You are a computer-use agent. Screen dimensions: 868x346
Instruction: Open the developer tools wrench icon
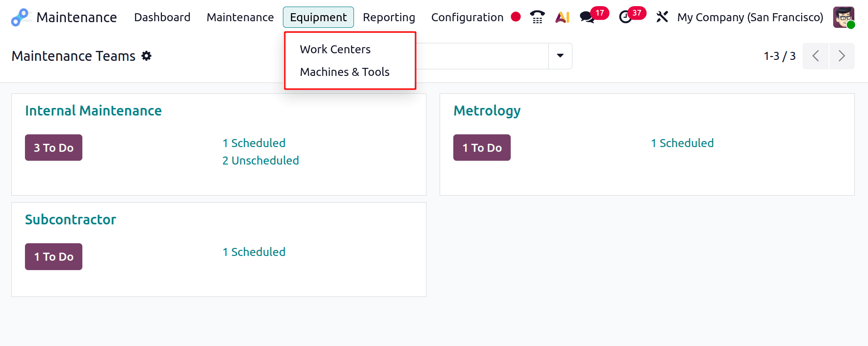662,17
